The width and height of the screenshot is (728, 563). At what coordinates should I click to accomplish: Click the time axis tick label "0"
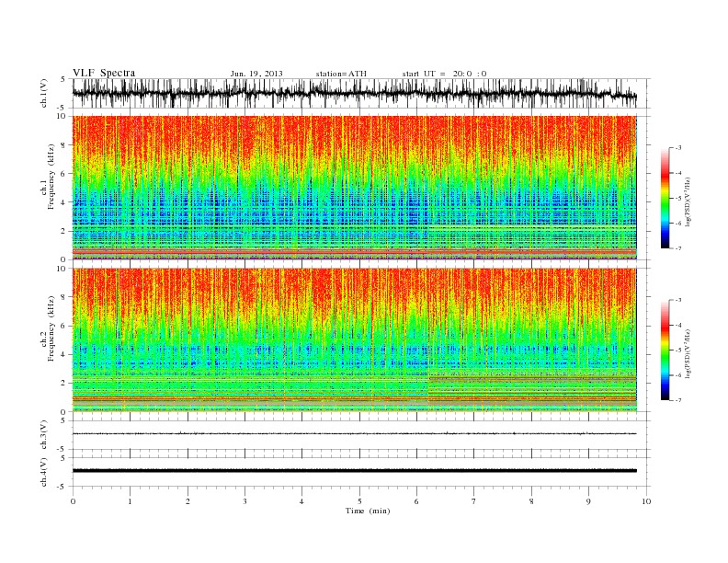(x=73, y=501)
